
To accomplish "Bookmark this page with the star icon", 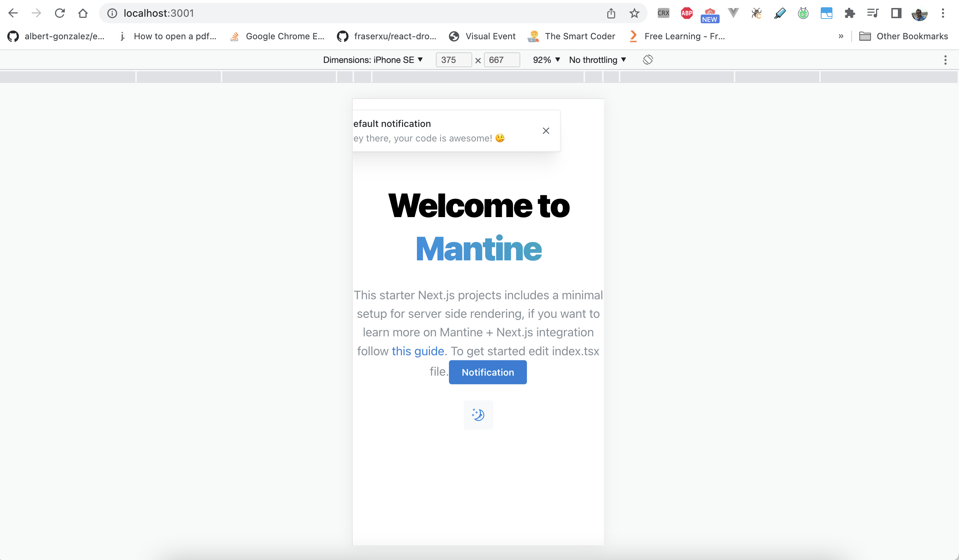I will click(634, 13).
